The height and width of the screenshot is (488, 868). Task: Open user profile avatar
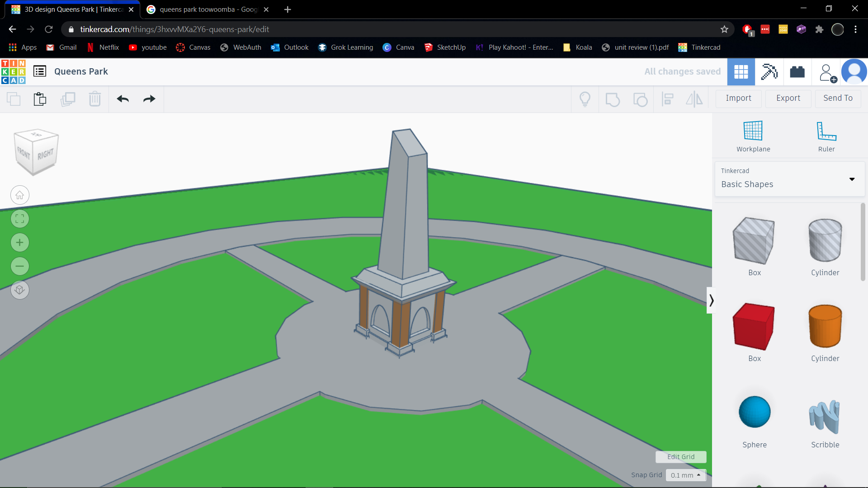854,71
